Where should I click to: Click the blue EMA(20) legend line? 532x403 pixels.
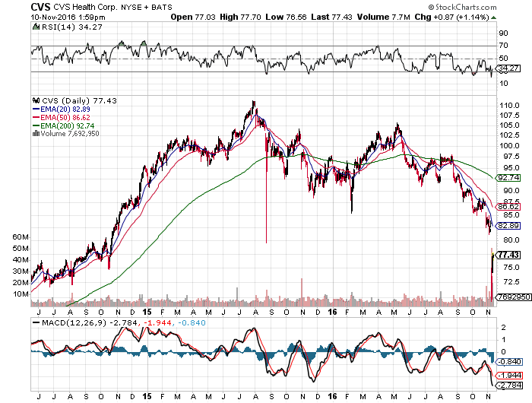coord(36,109)
